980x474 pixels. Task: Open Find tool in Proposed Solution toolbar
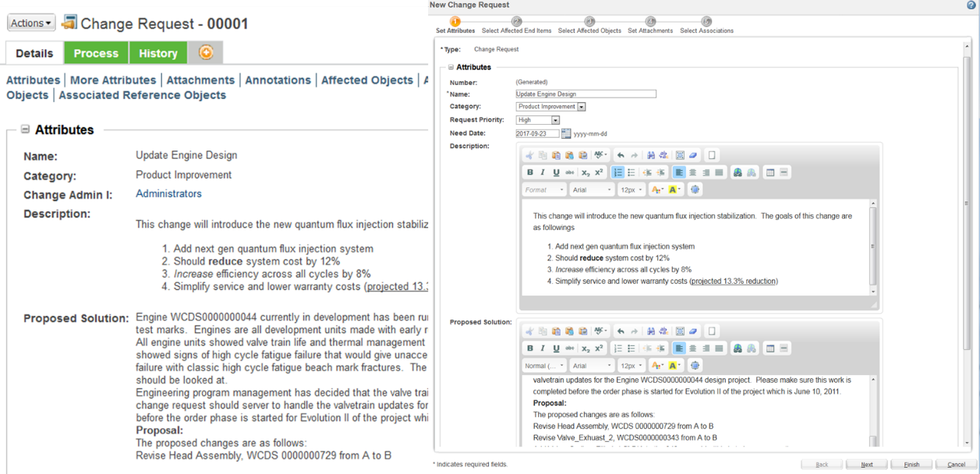[x=651, y=331]
